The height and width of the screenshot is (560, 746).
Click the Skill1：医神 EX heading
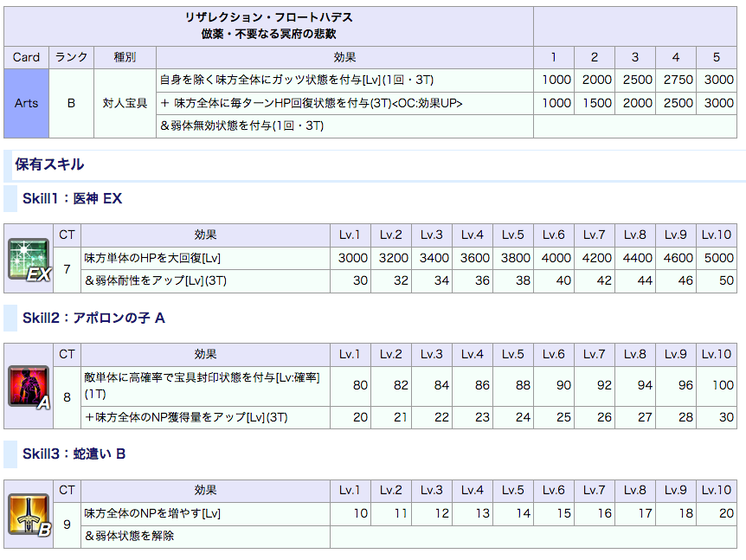72,198
